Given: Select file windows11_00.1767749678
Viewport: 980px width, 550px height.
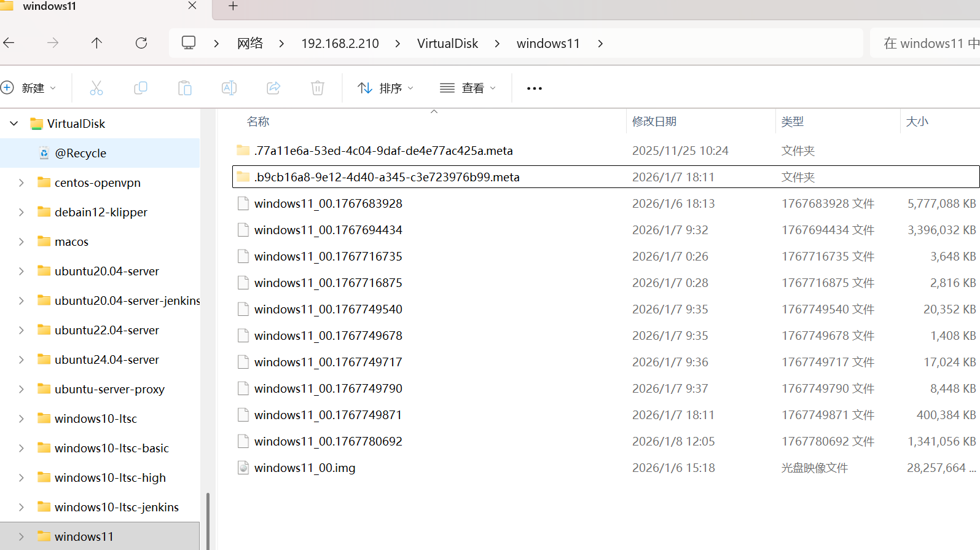Looking at the screenshot, I should click(328, 336).
